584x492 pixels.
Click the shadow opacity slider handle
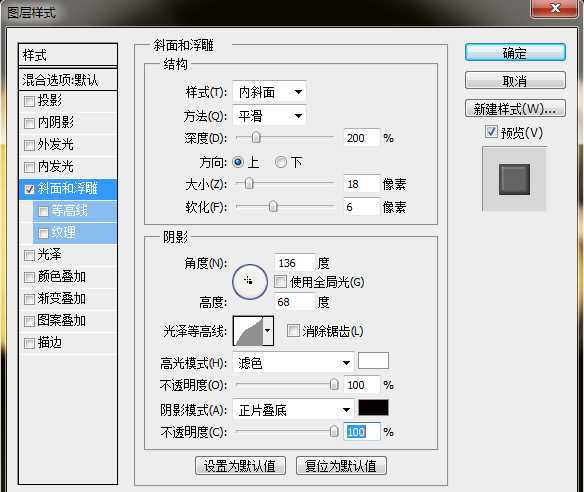[x=334, y=432]
